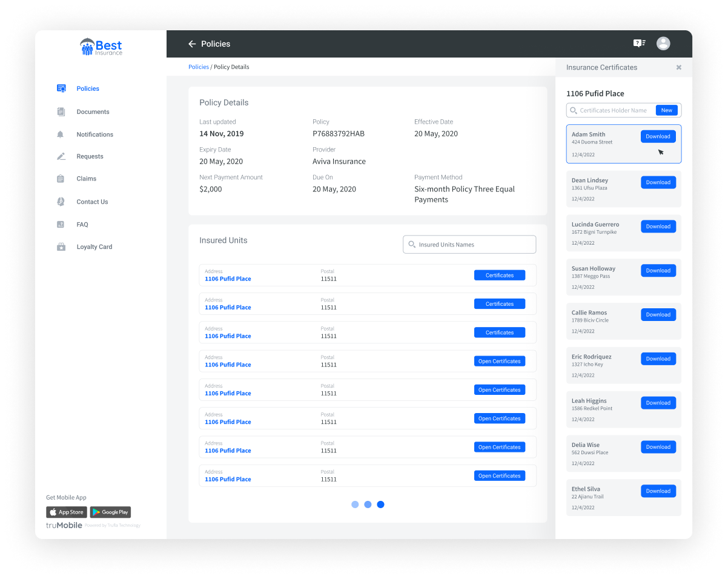Click the last Open Certificates button

coord(500,476)
